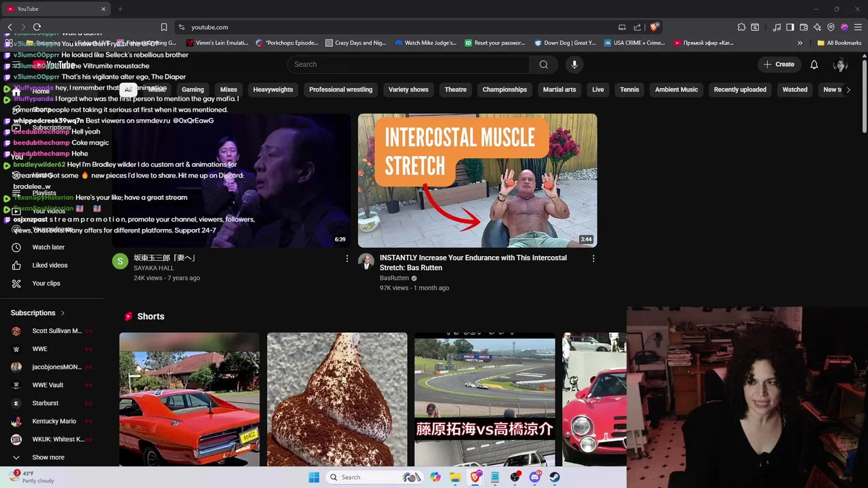Open the YouTube account avatar menu
This screenshot has width=868, height=488.
tap(841, 64)
